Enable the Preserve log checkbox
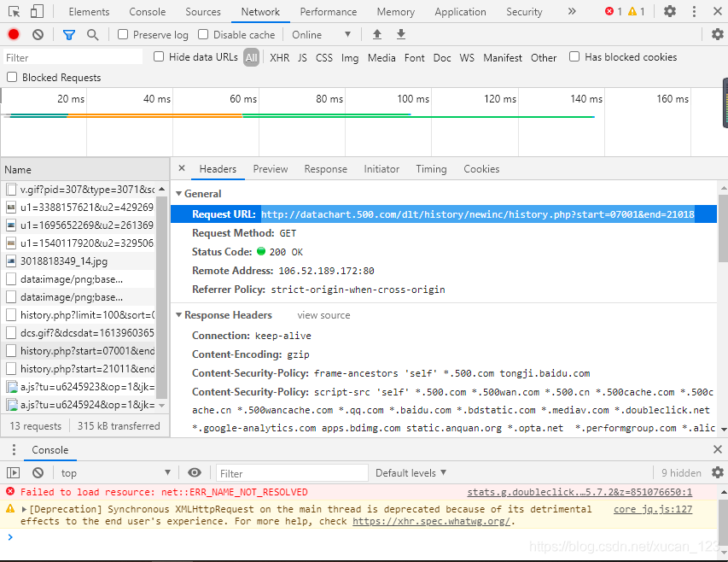728x562 pixels. click(123, 34)
